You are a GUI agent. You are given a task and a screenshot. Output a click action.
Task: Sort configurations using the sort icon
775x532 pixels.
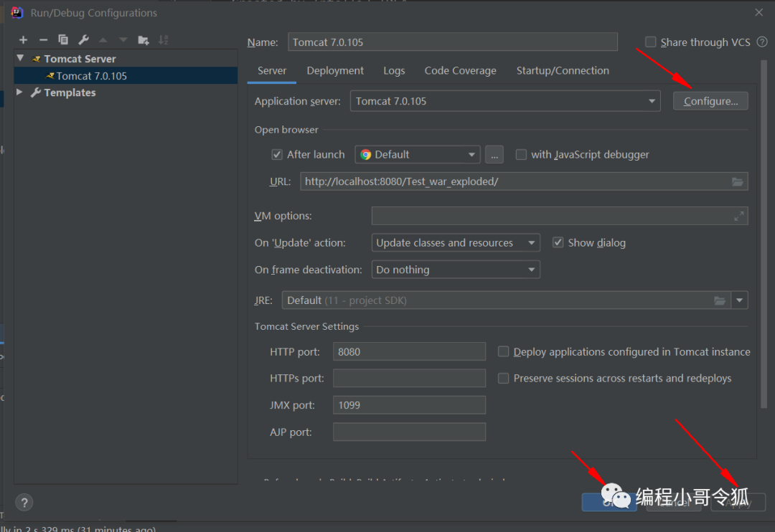coord(164,40)
